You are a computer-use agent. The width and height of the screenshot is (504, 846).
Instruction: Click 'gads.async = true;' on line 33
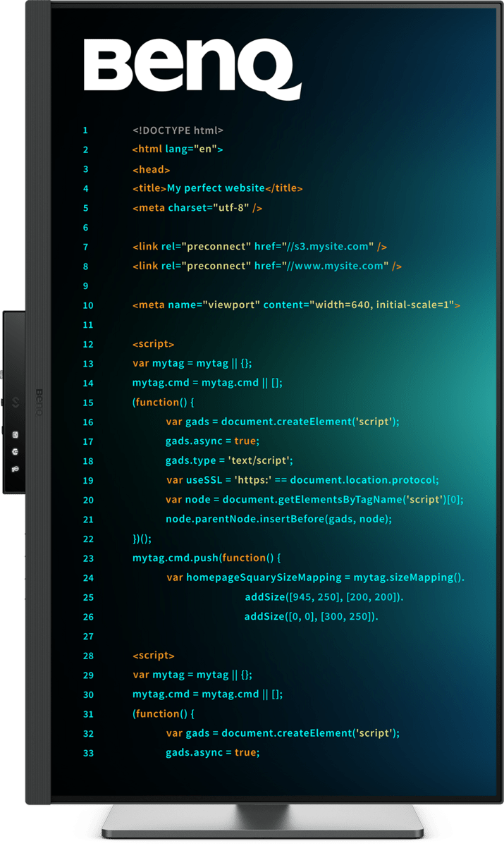click(212, 752)
